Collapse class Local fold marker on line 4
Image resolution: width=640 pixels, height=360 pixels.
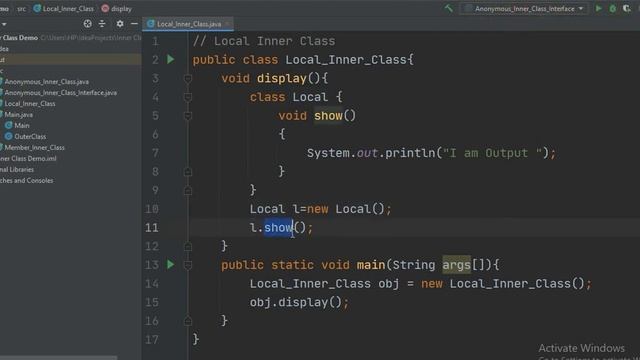(188, 97)
